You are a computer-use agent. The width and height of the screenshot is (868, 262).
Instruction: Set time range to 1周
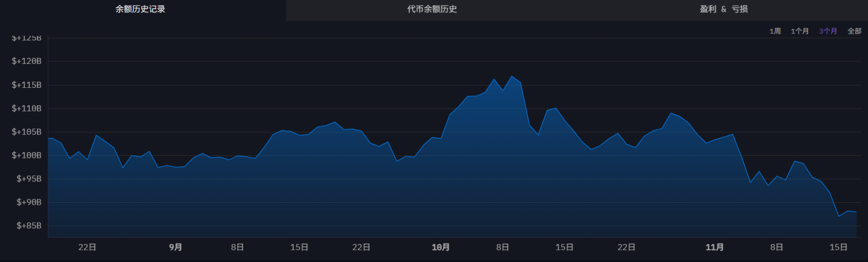(775, 31)
